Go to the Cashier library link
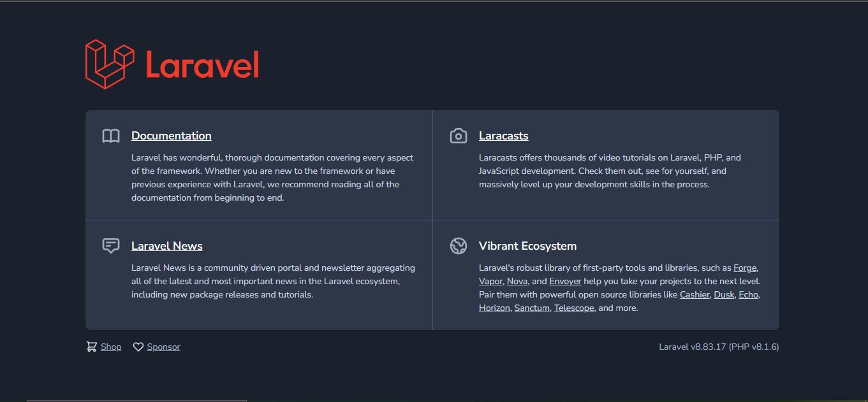The width and height of the screenshot is (868, 402). [x=695, y=294]
